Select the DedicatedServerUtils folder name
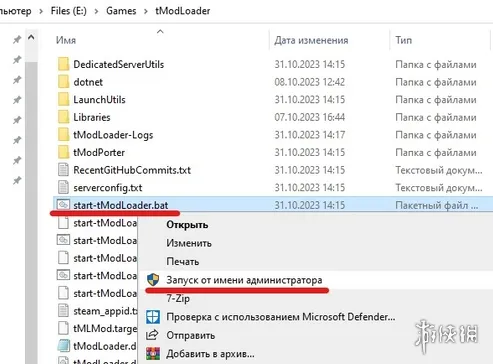493x364 pixels. click(x=119, y=64)
